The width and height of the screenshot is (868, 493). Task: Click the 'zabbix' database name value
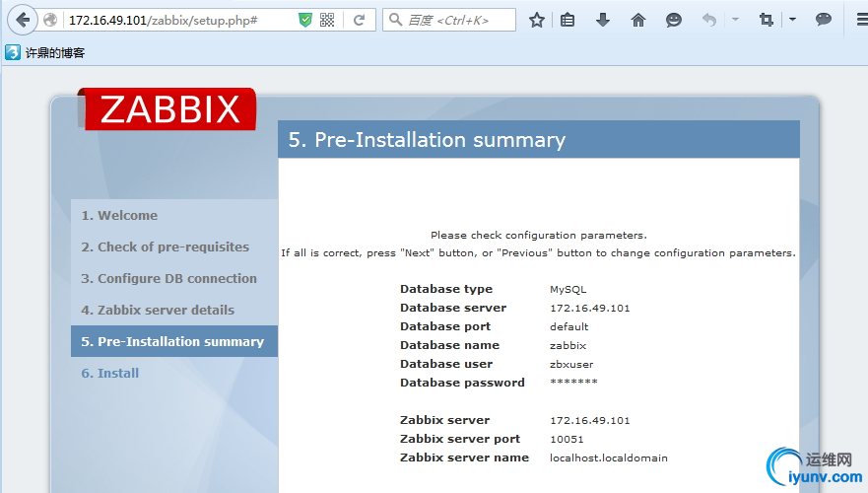tap(568, 346)
